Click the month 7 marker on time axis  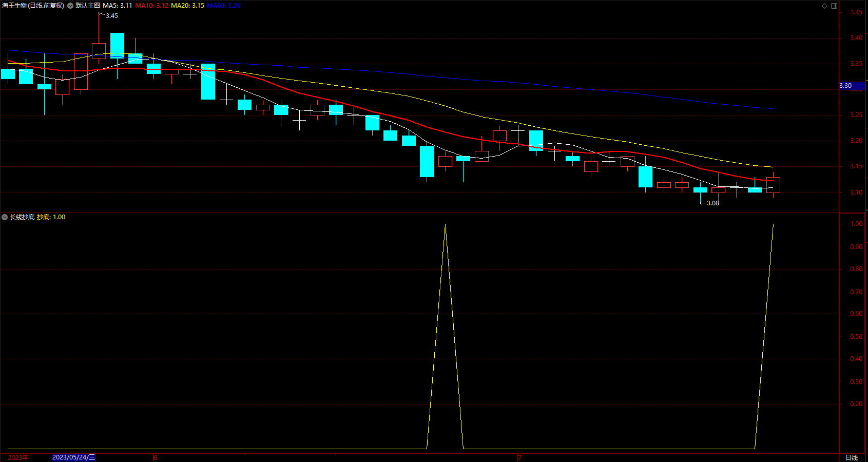pyautogui.click(x=519, y=457)
